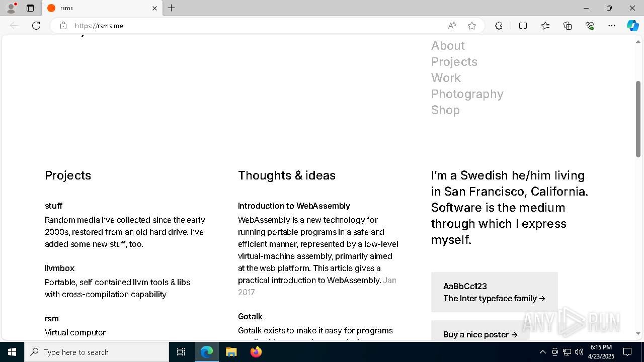Open the llvmbox project
This screenshot has height=362, width=644.
(59, 268)
